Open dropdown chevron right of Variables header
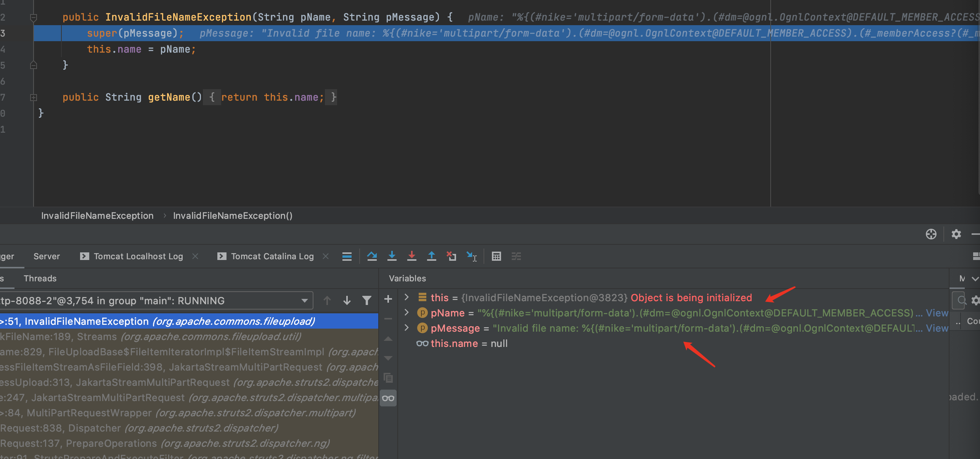This screenshot has height=459, width=980. pyautogui.click(x=975, y=279)
